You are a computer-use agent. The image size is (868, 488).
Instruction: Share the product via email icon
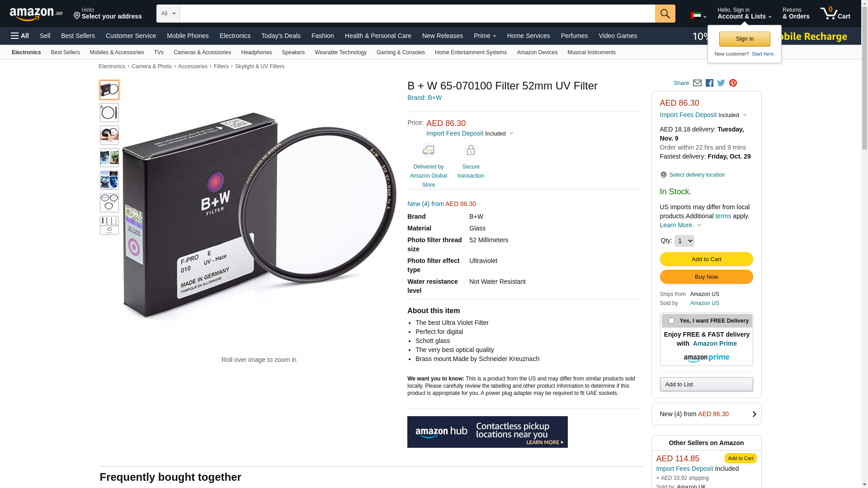pos(697,83)
